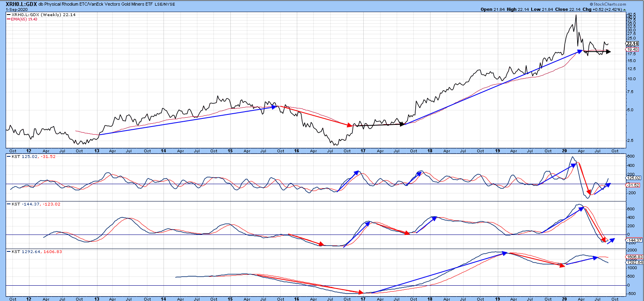Click the 2000 gridline label on the bottom KST axis
This screenshot has width=644, height=301.
click(x=632, y=250)
